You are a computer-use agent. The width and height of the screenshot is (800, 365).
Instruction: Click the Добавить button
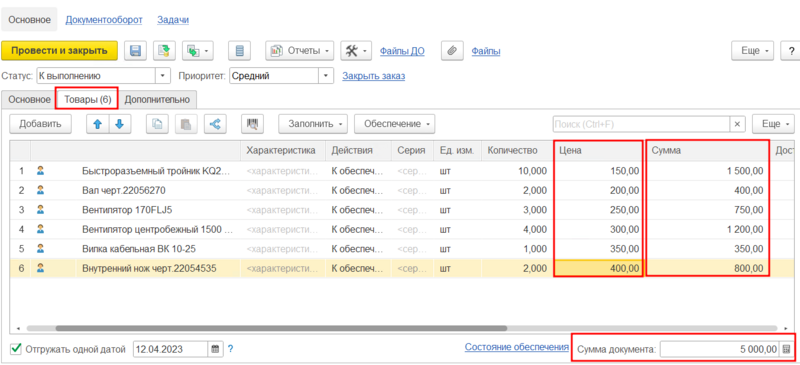tap(40, 124)
